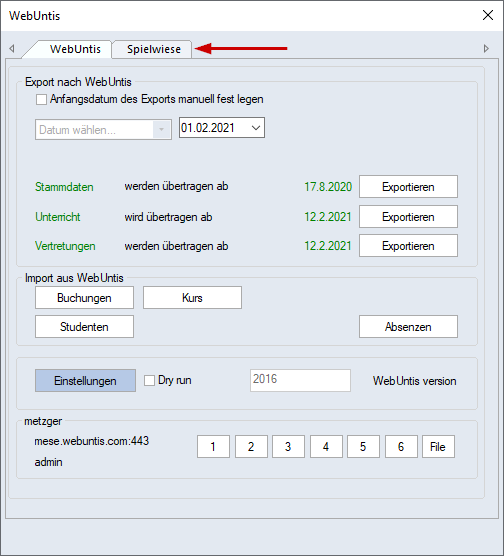Click the green Stammdaten label

tap(64, 187)
